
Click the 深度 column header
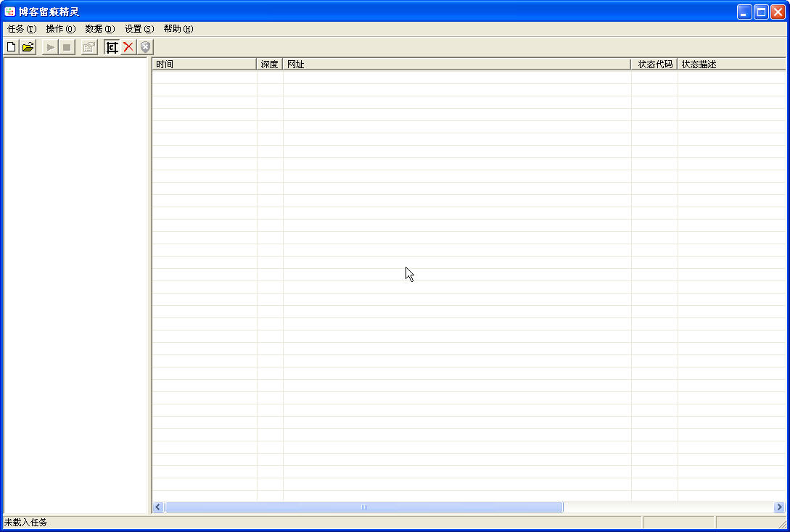[x=270, y=65]
